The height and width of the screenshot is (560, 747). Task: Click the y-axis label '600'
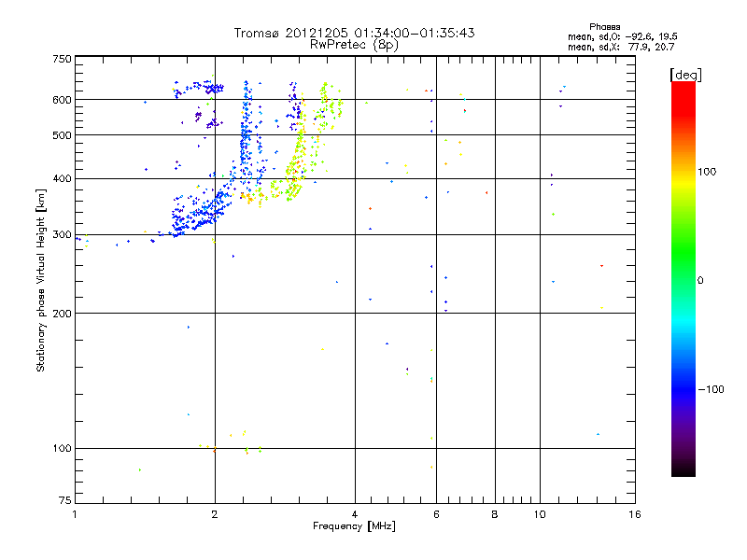pyautogui.click(x=62, y=100)
